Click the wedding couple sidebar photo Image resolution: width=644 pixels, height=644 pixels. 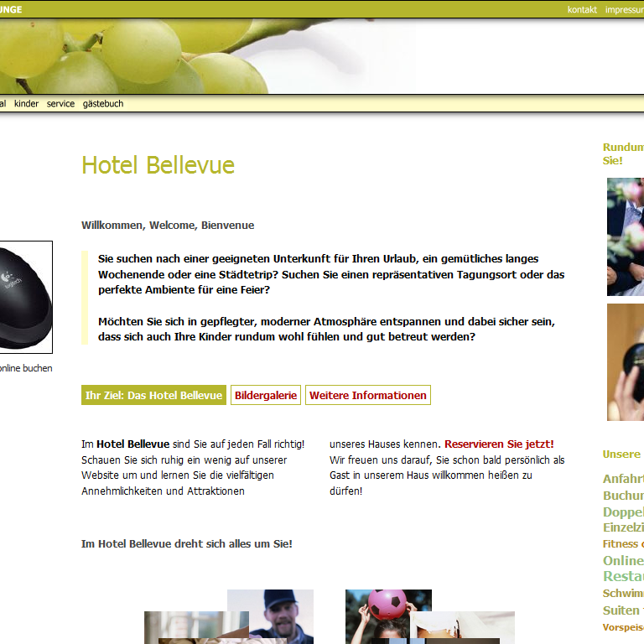(626, 236)
